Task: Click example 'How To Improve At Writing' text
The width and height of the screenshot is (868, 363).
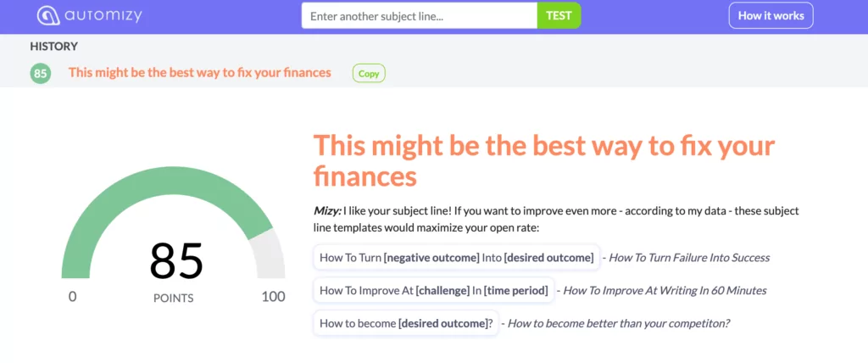Action: click(665, 290)
